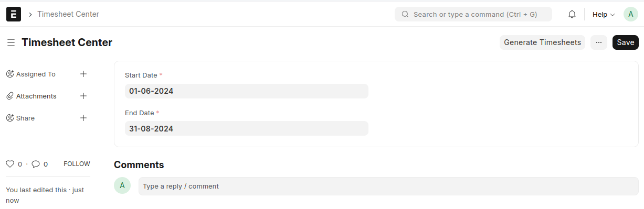Open the user avatar menu
Viewport: 644px width, 209px height.
pyautogui.click(x=630, y=14)
